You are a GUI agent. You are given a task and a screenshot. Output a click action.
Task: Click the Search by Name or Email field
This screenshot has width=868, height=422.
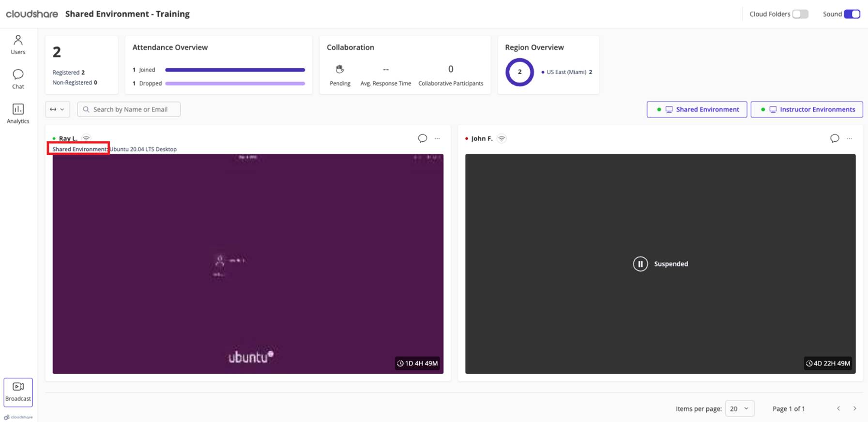click(129, 109)
